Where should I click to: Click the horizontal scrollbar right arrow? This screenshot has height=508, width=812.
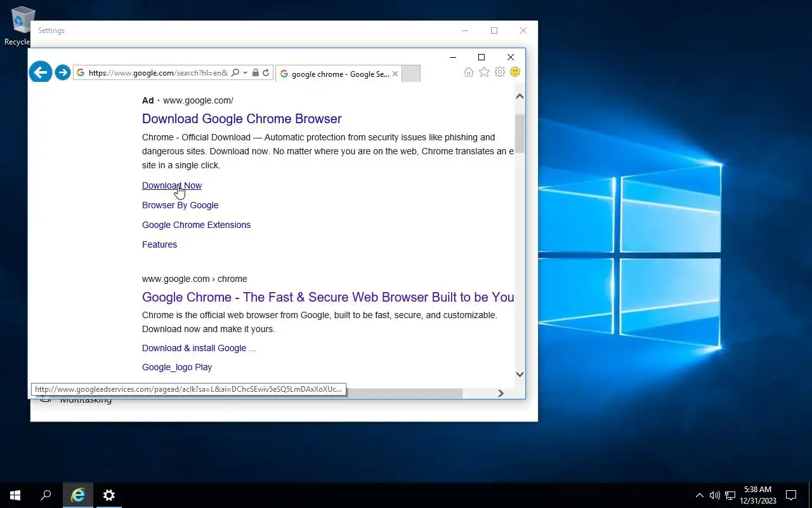coord(501,393)
